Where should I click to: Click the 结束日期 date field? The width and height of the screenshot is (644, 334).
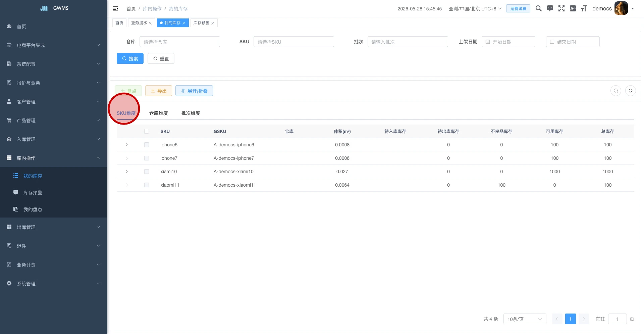point(573,42)
